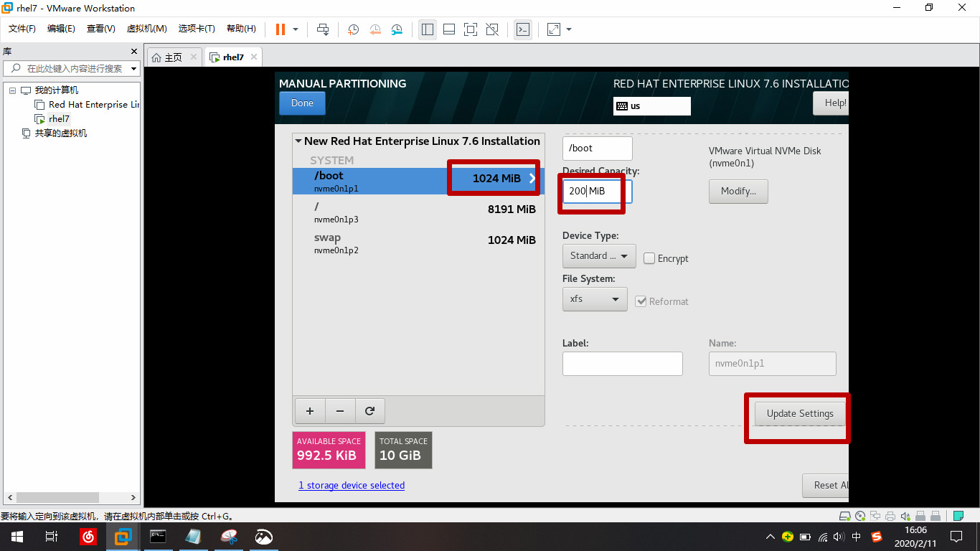Revert the virtual machine to its snapshot

click(375, 29)
